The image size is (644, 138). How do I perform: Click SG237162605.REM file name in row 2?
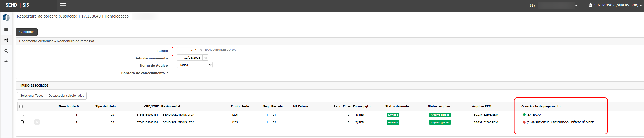[x=486, y=122]
